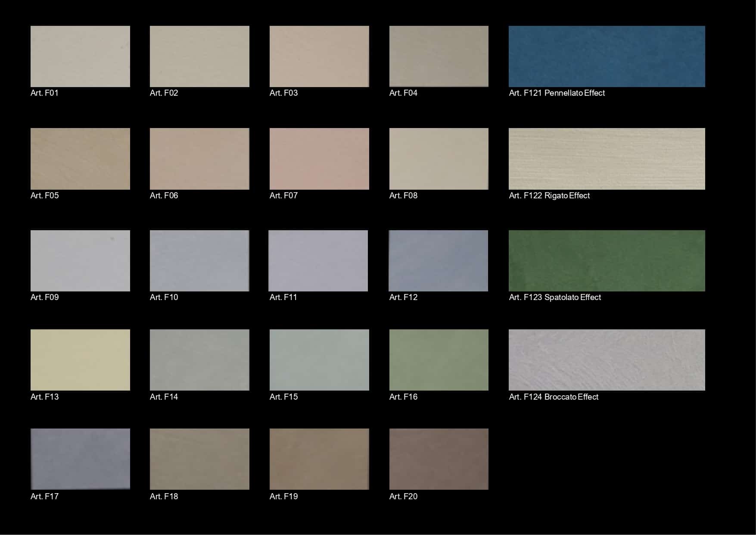Pick the Art. F19 taupe swatch

click(319, 459)
